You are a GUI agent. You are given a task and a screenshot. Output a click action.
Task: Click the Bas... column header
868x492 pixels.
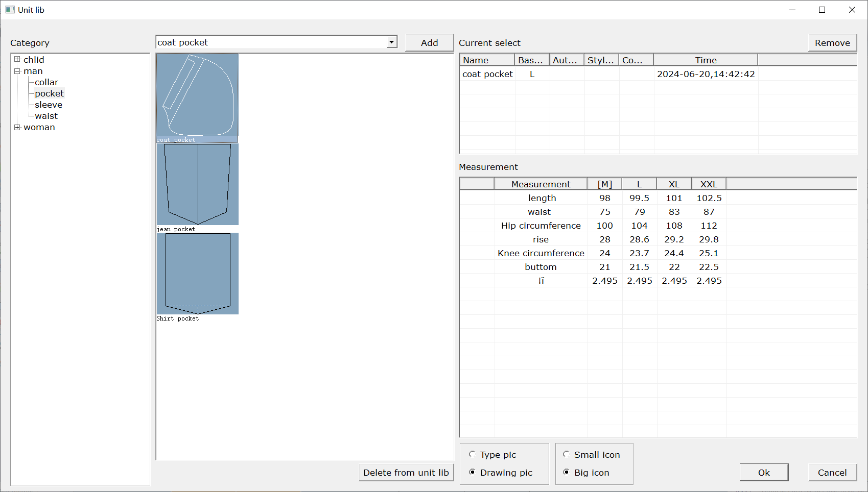point(532,60)
